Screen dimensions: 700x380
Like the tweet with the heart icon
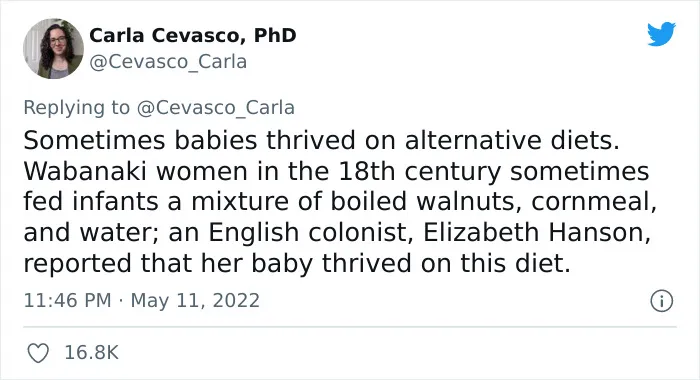coord(38,353)
